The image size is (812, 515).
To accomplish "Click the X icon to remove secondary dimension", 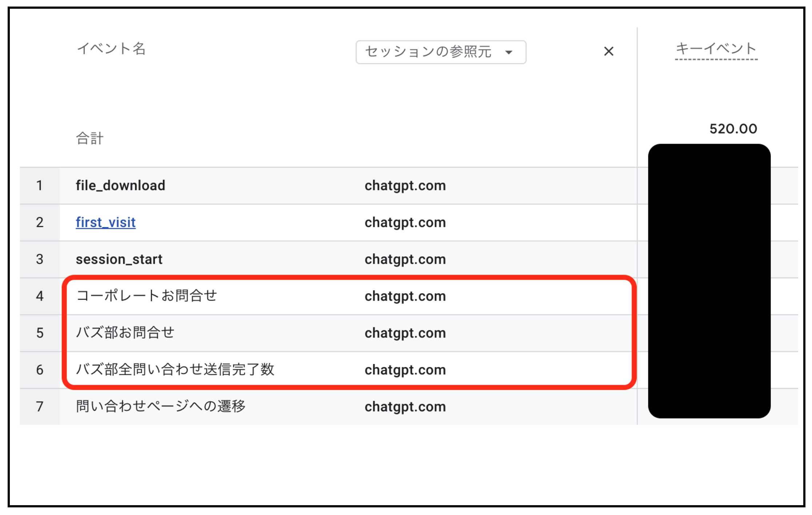I will pos(608,51).
